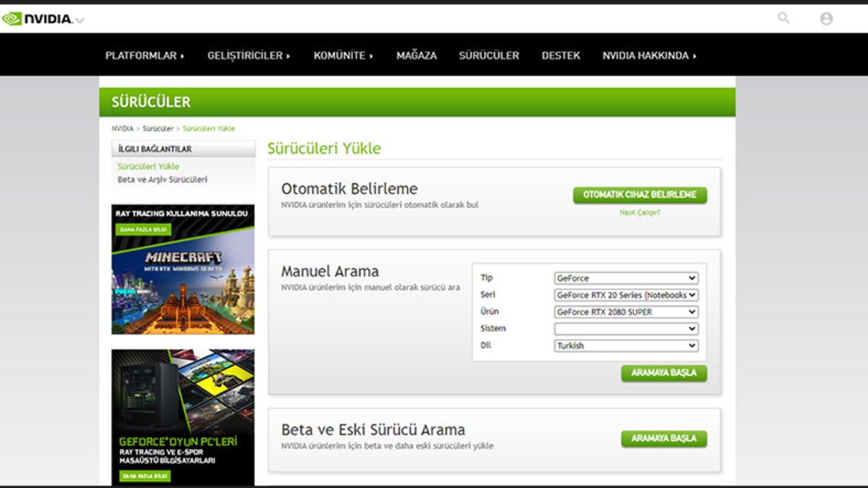Screen dimensions: 868x488
Task: Follow the Nasıl Çalışır? link
Action: coord(639,213)
